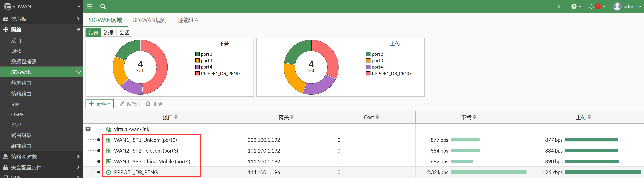Click port2 green swatch in 下载 legend
The image size is (644, 178).
[197, 54]
